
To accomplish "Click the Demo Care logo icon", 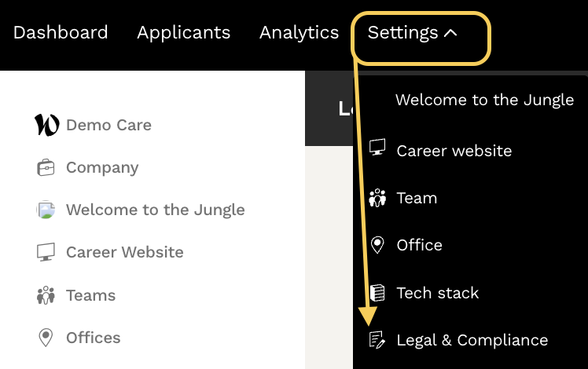I will (x=46, y=125).
